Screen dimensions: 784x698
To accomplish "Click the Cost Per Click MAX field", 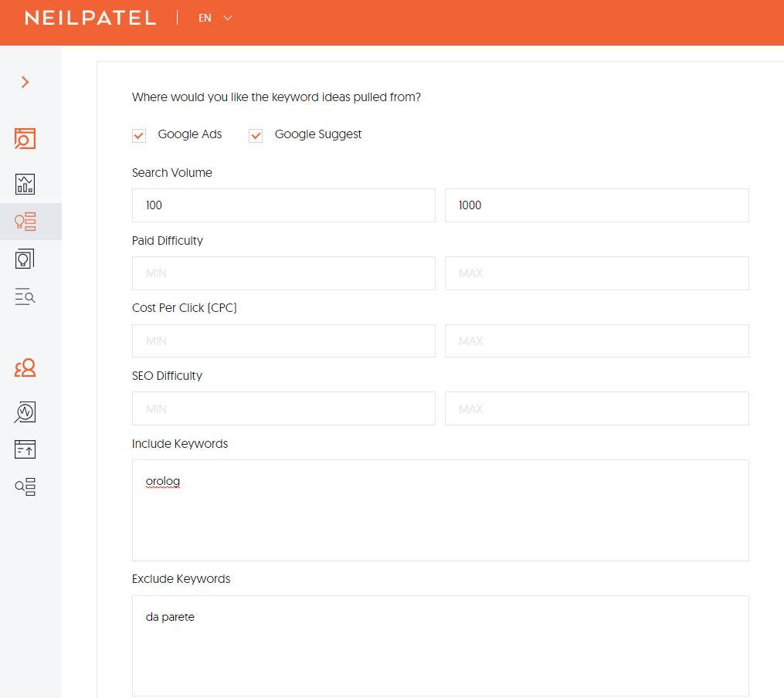I will click(x=597, y=341).
